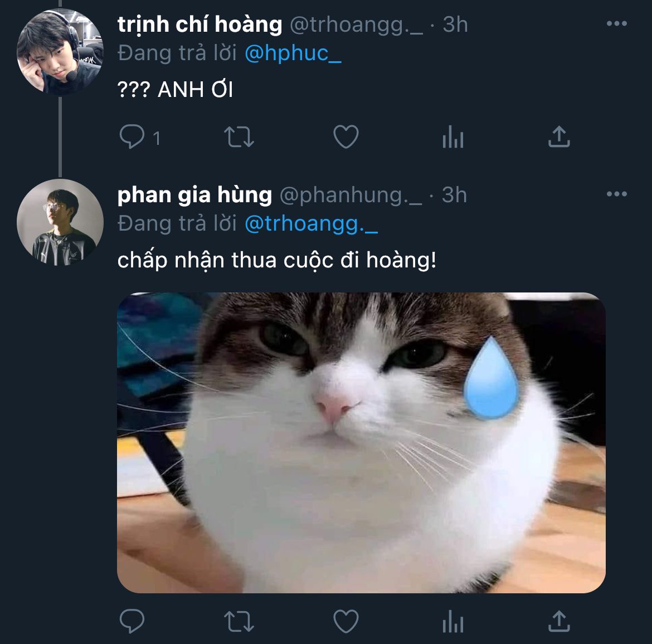652x644 pixels.
Task: Share phan gia hùng's cat tweet
Action: coord(559,621)
